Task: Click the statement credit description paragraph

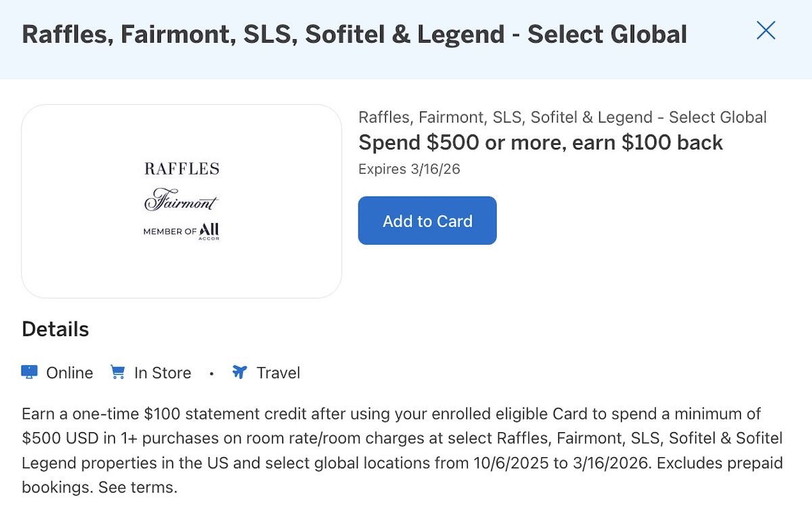Action: tap(402, 438)
